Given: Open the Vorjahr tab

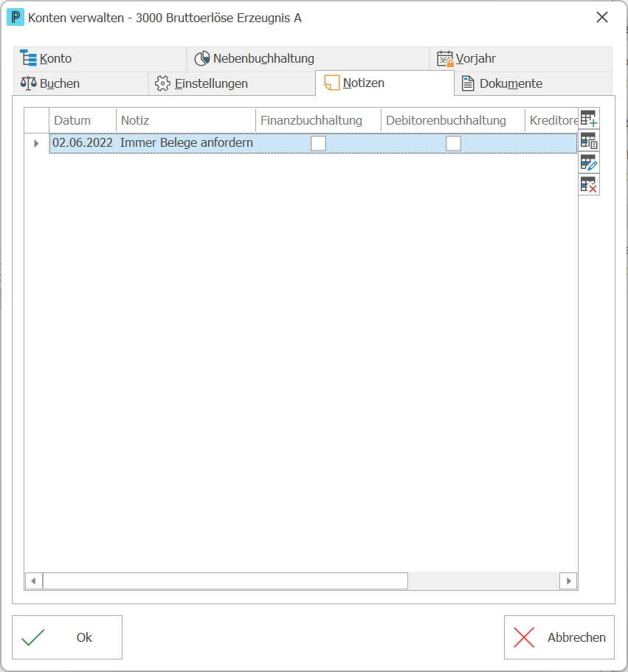Looking at the screenshot, I should (521, 59).
